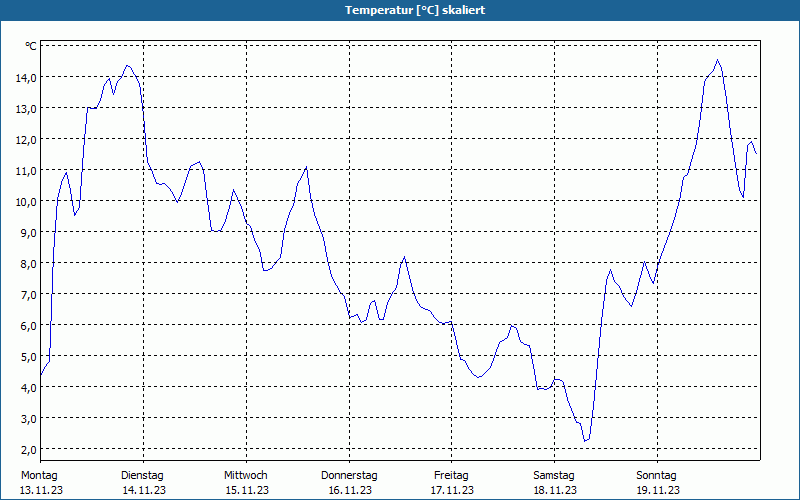Click the 13,0 y-axis label
Viewport: 800px width, 500px height.
[x=26, y=109]
